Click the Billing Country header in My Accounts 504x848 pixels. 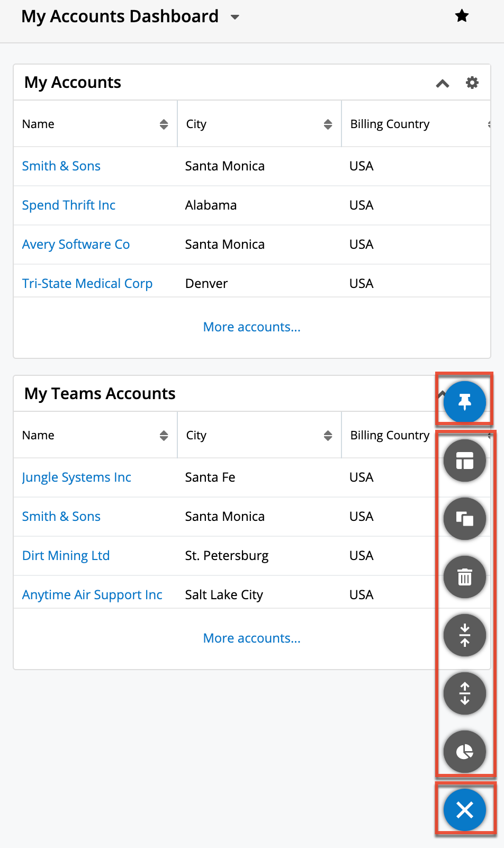coord(390,124)
